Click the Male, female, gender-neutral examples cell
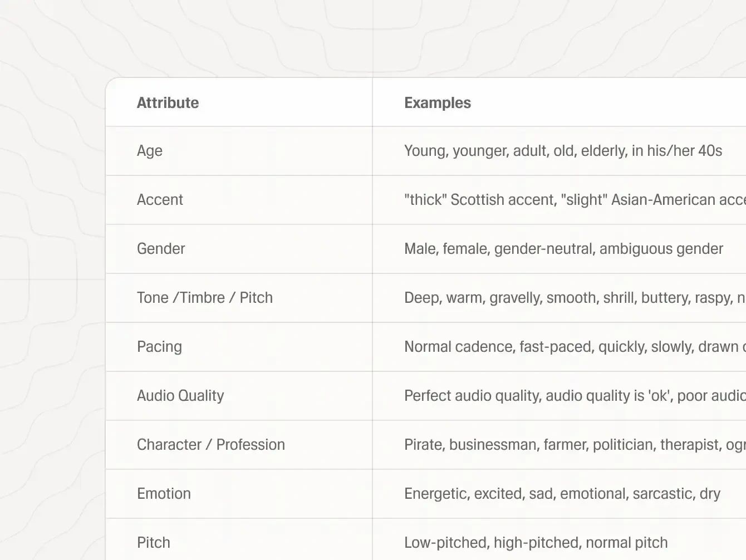The height and width of the screenshot is (560, 746). click(x=563, y=249)
